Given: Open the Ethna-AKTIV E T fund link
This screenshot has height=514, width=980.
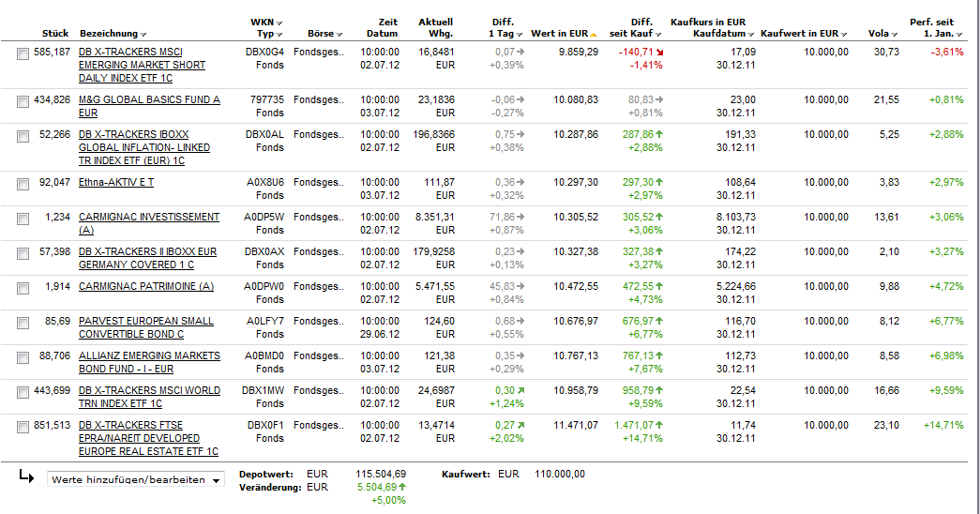Looking at the screenshot, I should (116, 182).
